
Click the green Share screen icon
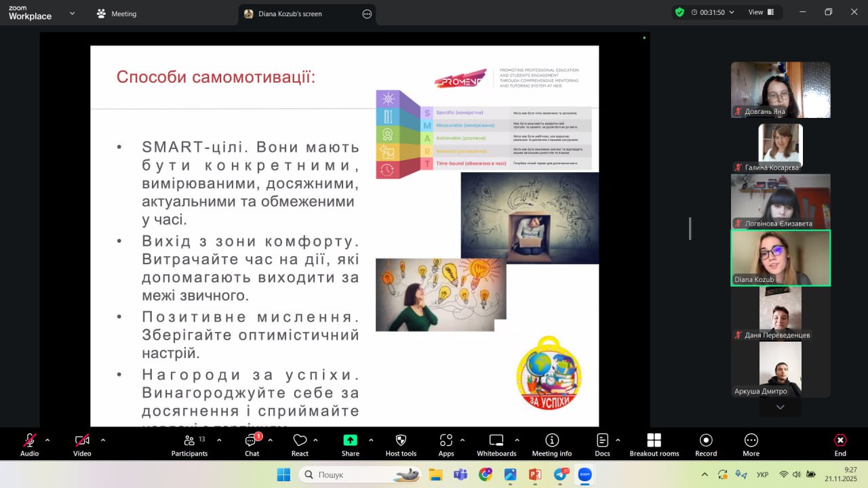pos(350,441)
